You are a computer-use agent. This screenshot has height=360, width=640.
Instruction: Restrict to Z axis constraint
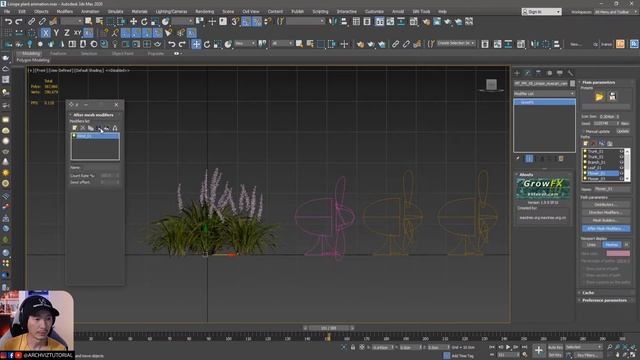point(67,33)
